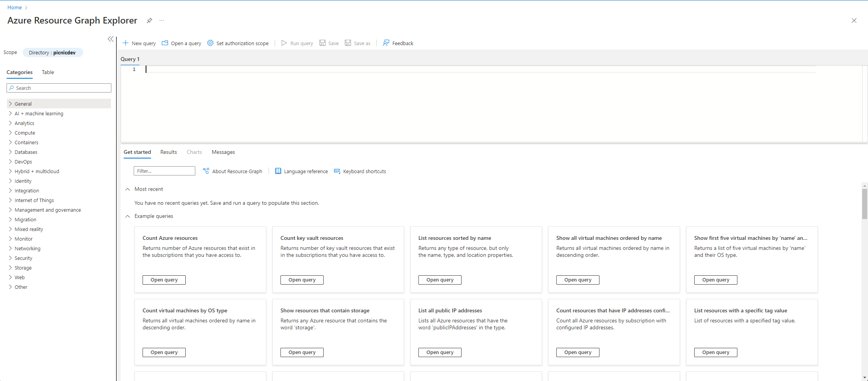This screenshot has height=381, width=868.
Task: Expand the General category
Action: click(x=10, y=104)
